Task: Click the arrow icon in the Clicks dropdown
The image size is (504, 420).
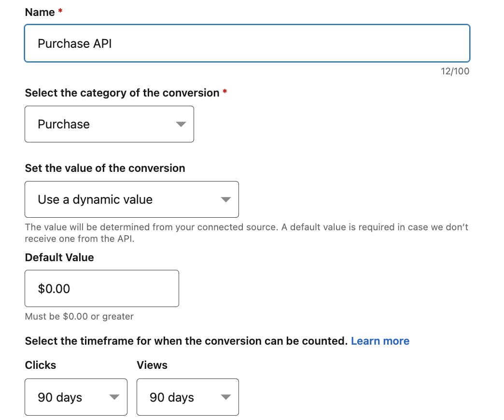Action: 114,398
